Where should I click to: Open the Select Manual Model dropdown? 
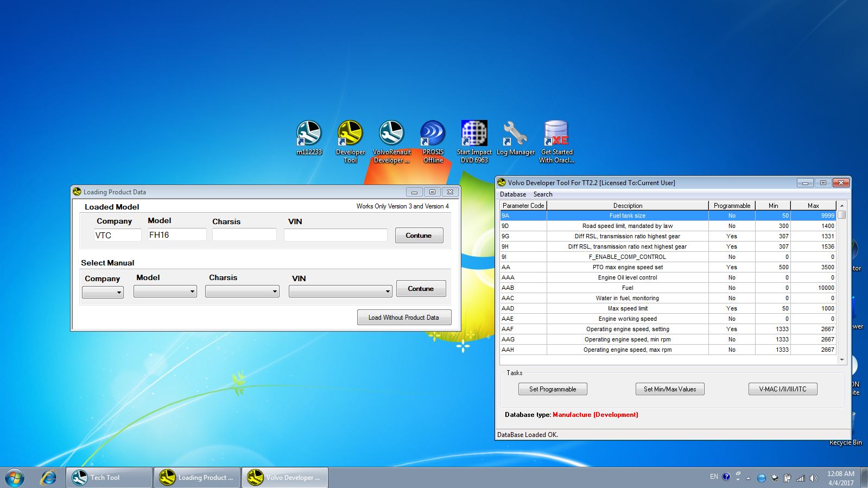pyautogui.click(x=165, y=291)
